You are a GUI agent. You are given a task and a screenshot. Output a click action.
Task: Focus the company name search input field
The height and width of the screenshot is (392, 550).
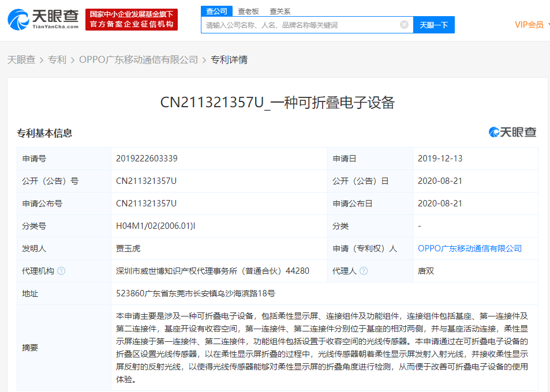(x=300, y=25)
